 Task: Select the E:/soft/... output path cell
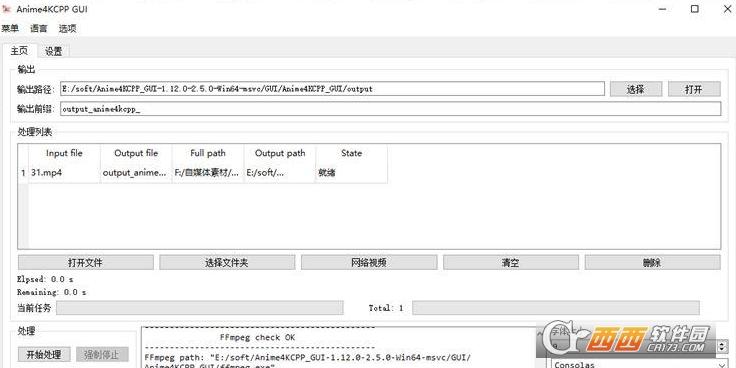[x=280, y=173]
